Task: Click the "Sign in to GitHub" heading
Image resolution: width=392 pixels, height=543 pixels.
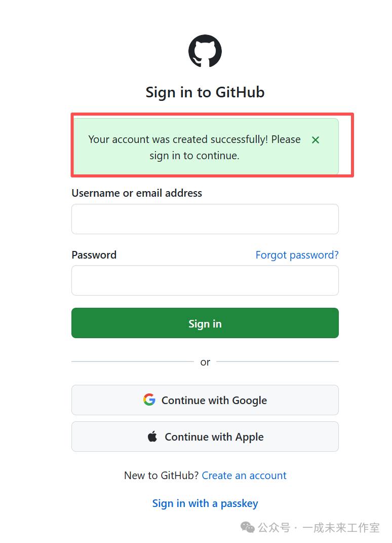Action: (205, 92)
